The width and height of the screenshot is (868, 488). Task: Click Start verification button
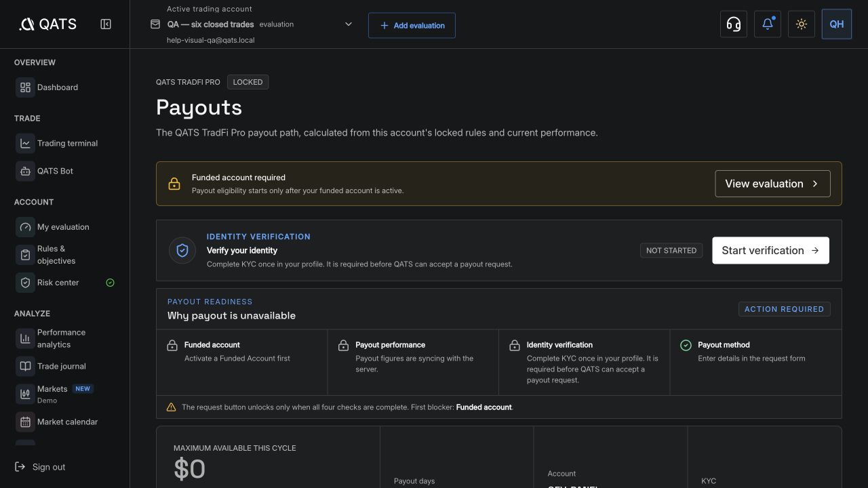pos(770,250)
